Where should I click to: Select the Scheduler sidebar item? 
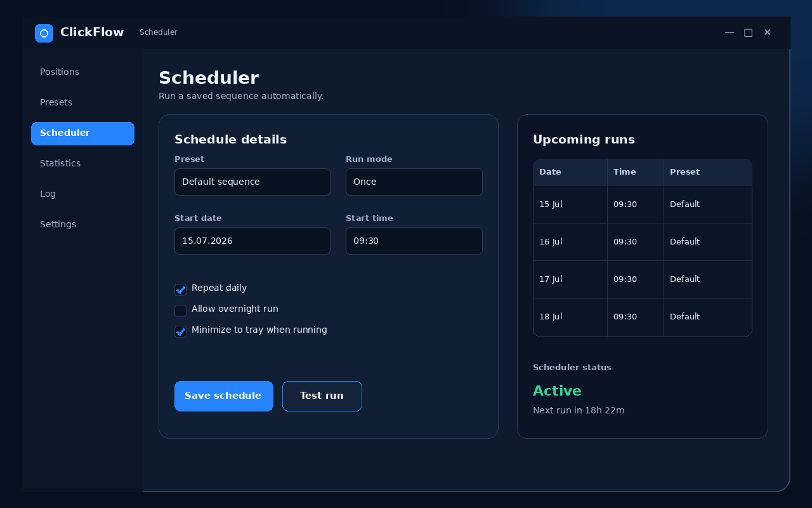point(82,133)
